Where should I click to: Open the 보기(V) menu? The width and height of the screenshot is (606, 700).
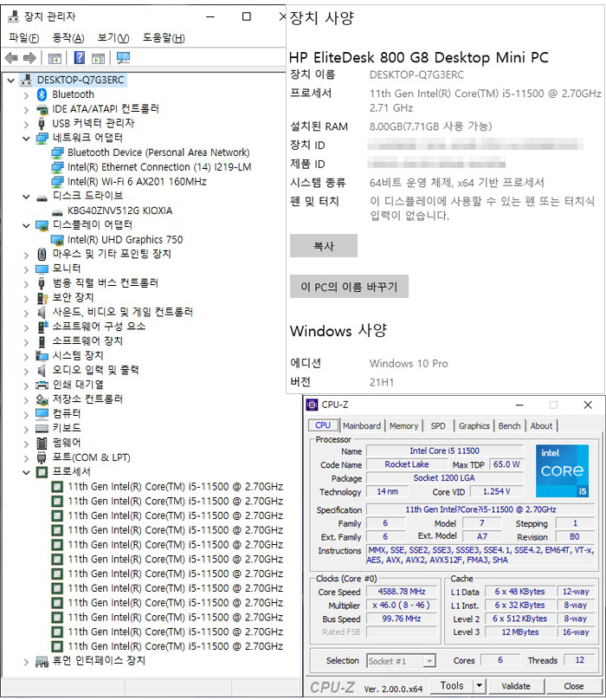[113, 38]
